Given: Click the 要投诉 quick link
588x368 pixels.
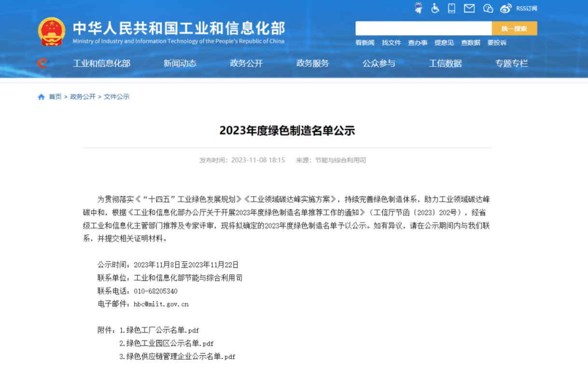Looking at the screenshot, I should (x=497, y=42).
